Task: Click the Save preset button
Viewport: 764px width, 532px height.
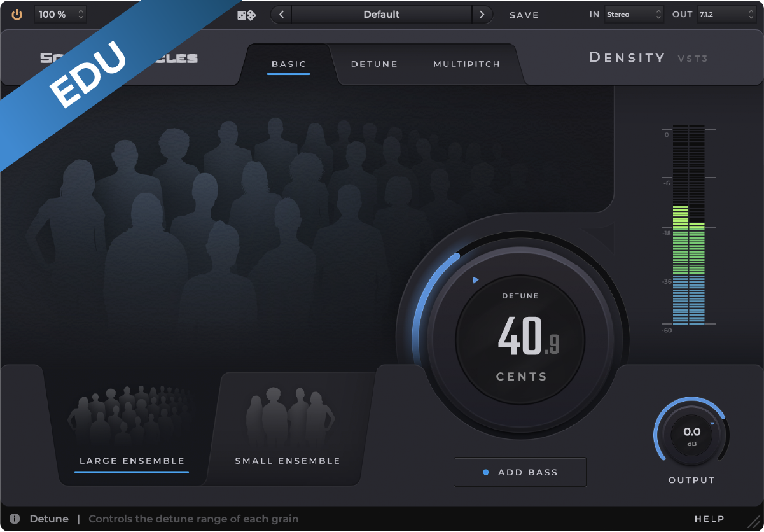Action: pos(524,15)
